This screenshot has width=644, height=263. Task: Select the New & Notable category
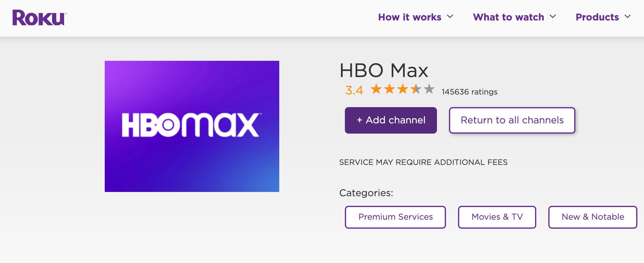coord(593,217)
